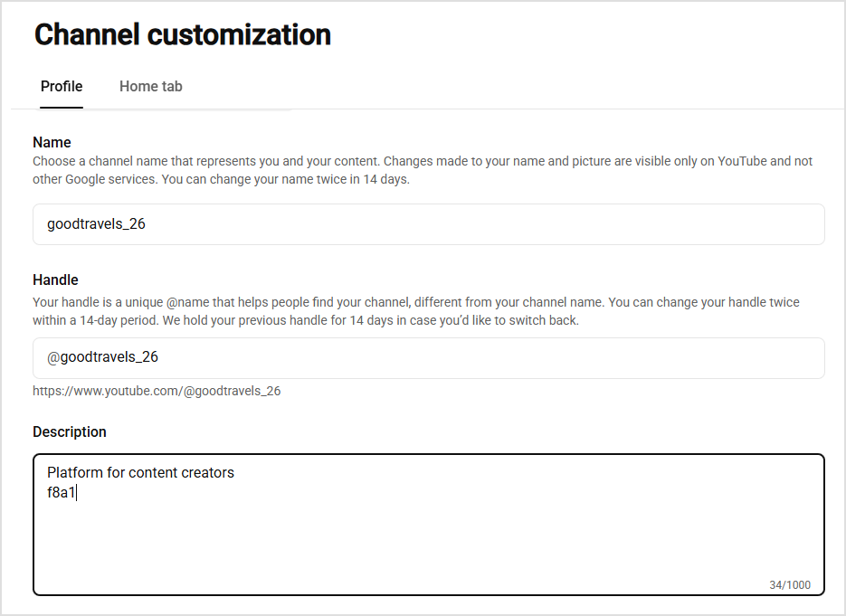
Task: Click the "Name" section heading
Action: click(x=52, y=142)
